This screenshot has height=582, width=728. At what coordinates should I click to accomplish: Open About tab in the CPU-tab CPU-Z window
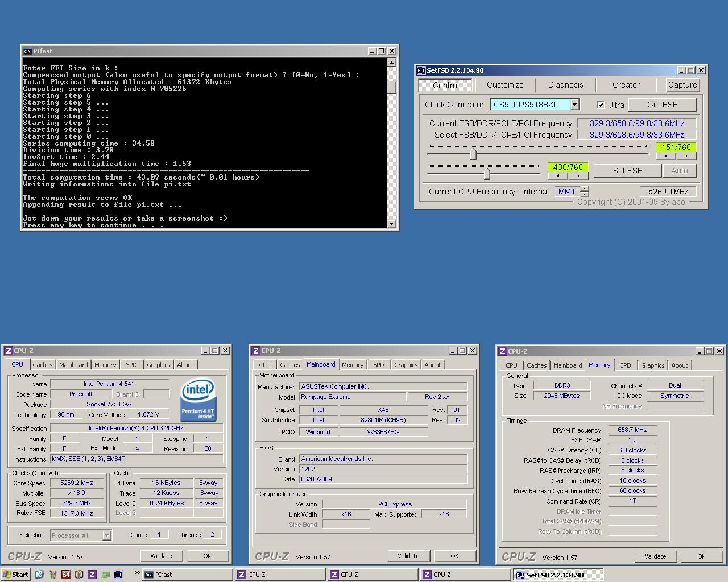tap(185, 365)
